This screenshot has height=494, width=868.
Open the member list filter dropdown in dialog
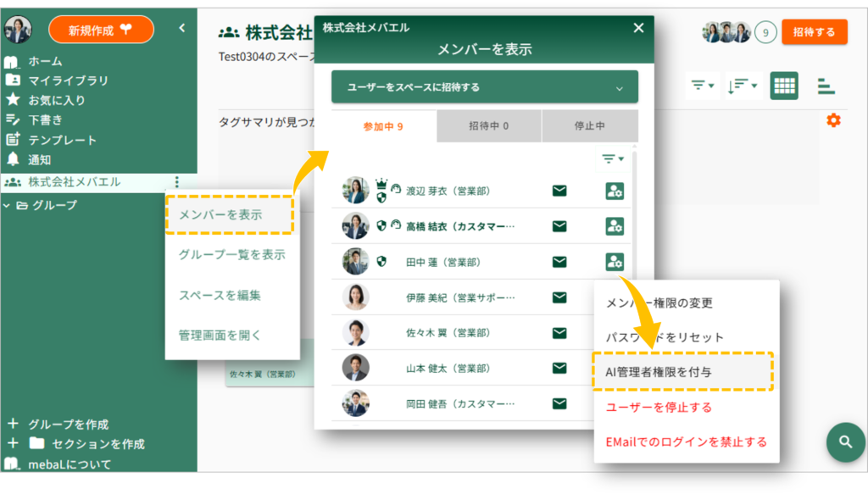(613, 159)
